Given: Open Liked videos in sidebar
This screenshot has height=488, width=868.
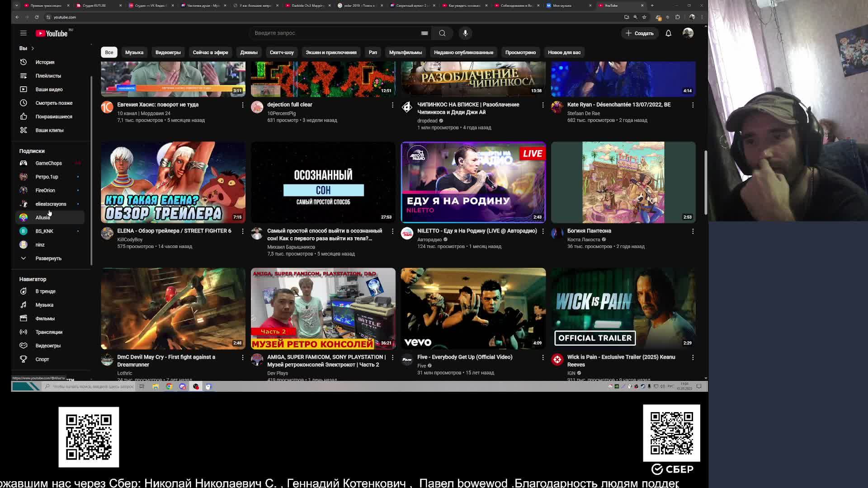Looking at the screenshot, I should (53, 117).
